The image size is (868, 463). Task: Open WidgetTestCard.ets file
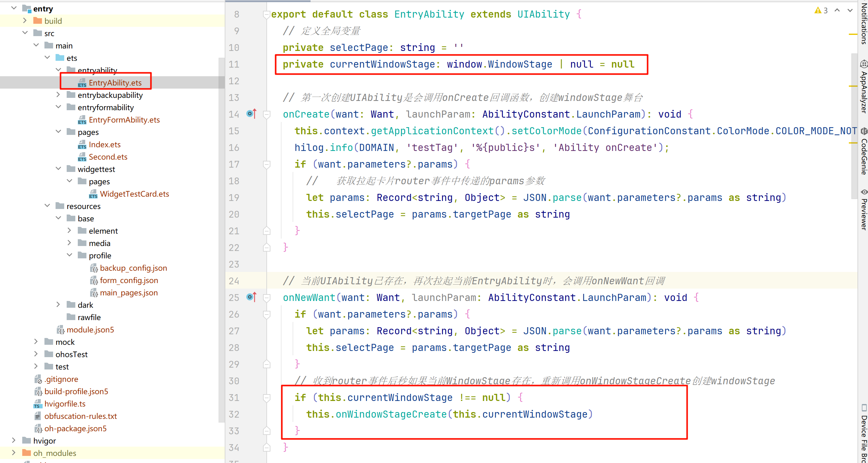pos(134,194)
